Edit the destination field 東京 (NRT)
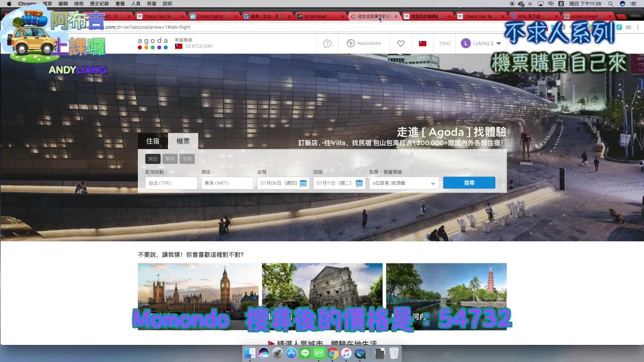Viewport: 644px width, 362px height. pos(227,183)
